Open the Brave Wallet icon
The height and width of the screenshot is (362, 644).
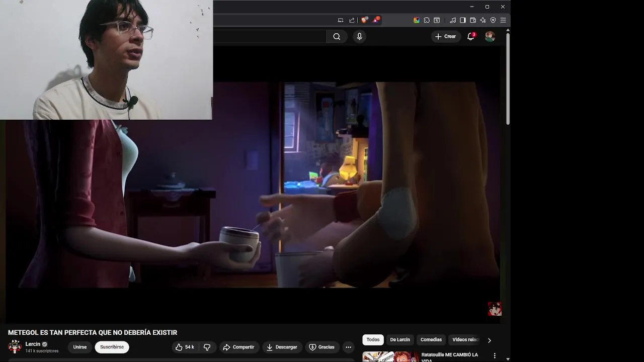[473, 20]
